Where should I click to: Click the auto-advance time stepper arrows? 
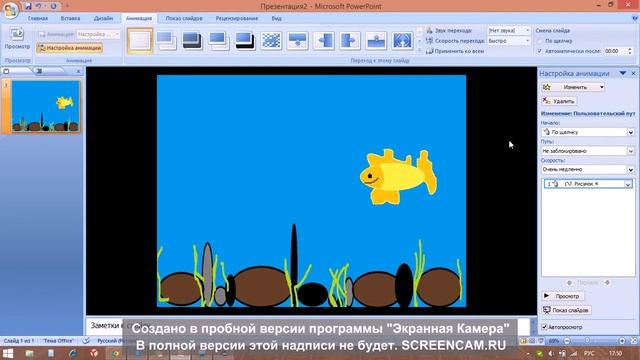(630, 51)
